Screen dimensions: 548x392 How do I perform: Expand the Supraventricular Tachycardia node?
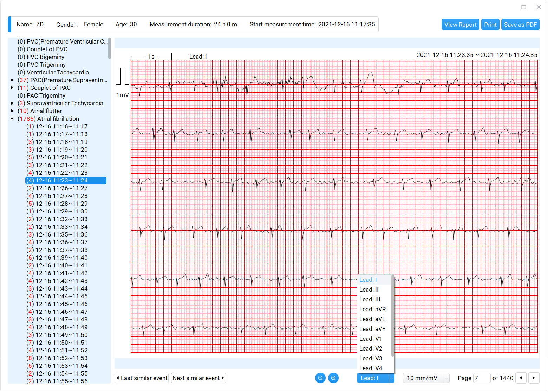pos(12,103)
